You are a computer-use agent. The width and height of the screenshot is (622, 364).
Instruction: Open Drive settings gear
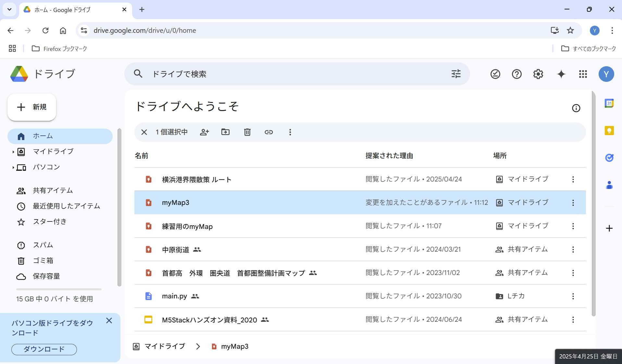(538, 74)
